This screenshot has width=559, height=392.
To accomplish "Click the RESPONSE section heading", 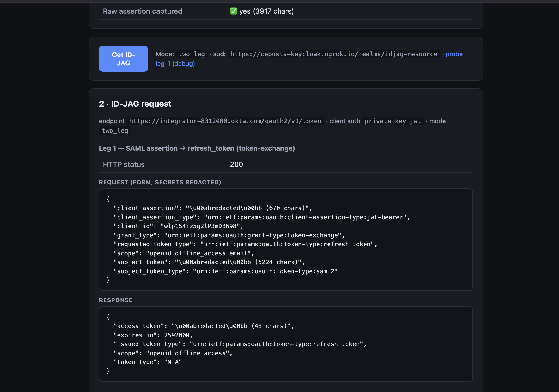I will (x=116, y=300).
